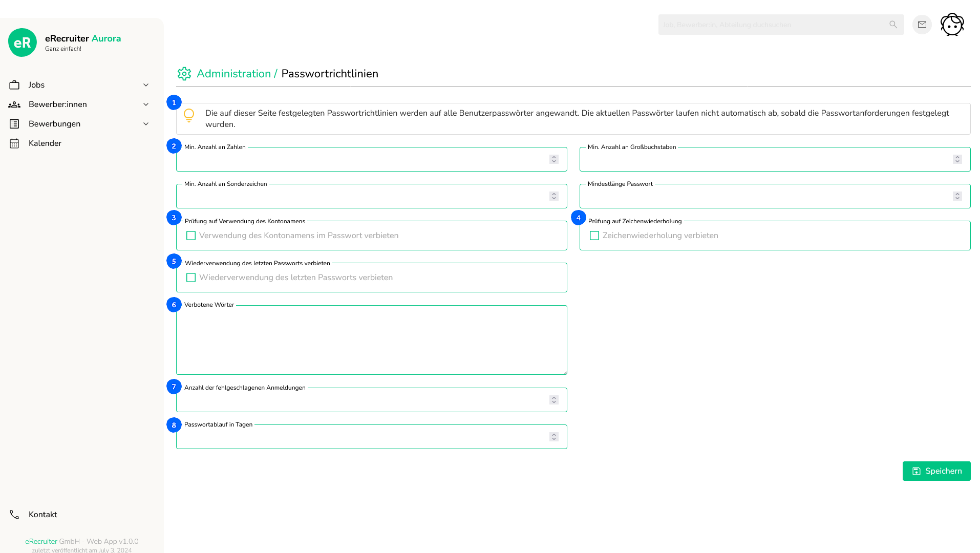Tick Wiederverwendung des letzten Passworts verbieten checkbox
The height and width of the screenshot is (553, 980).
click(x=191, y=278)
